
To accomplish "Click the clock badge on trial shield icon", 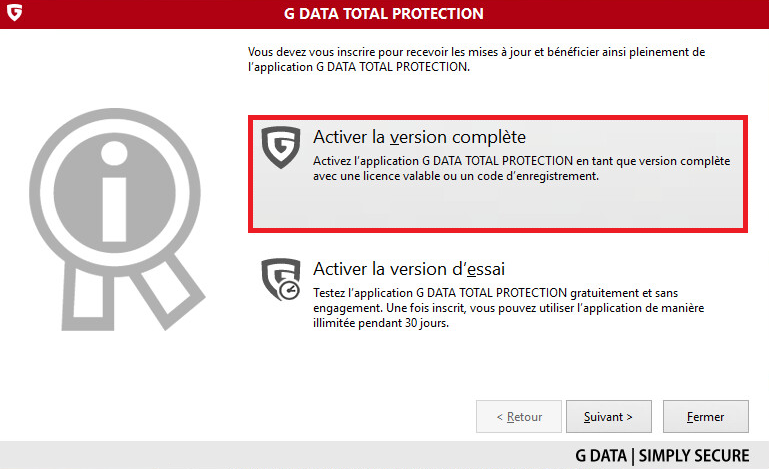I will coord(289,290).
